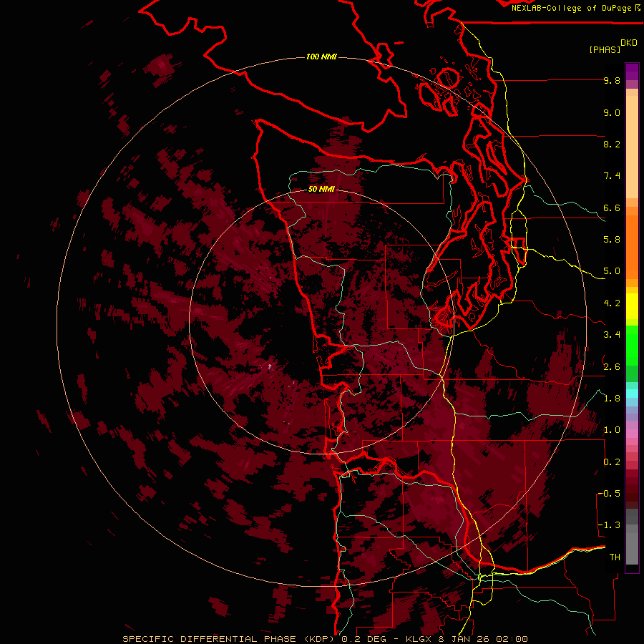Click the bright yellow swatch in color bar

click(632, 306)
